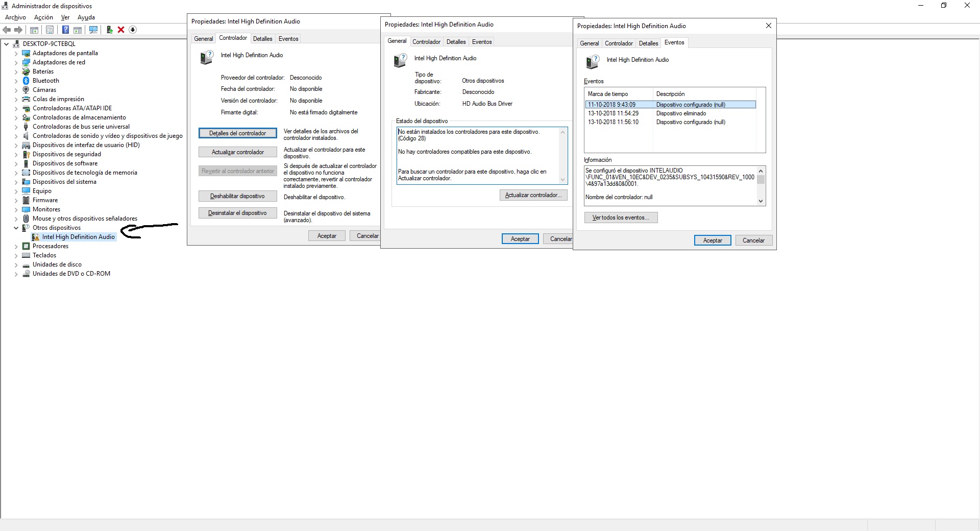The height and width of the screenshot is (531, 980).
Task: Select Dispositivos de tecnología de memoria item
Action: click(x=85, y=173)
